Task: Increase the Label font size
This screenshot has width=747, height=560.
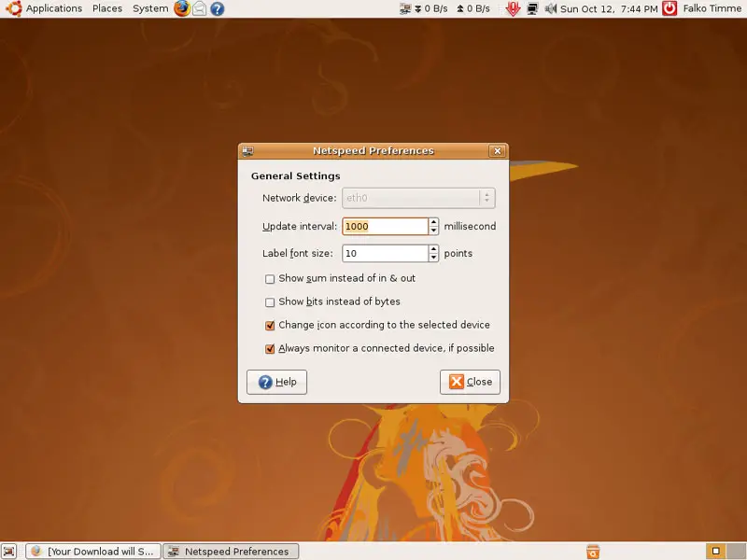Action: pos(433,249)
